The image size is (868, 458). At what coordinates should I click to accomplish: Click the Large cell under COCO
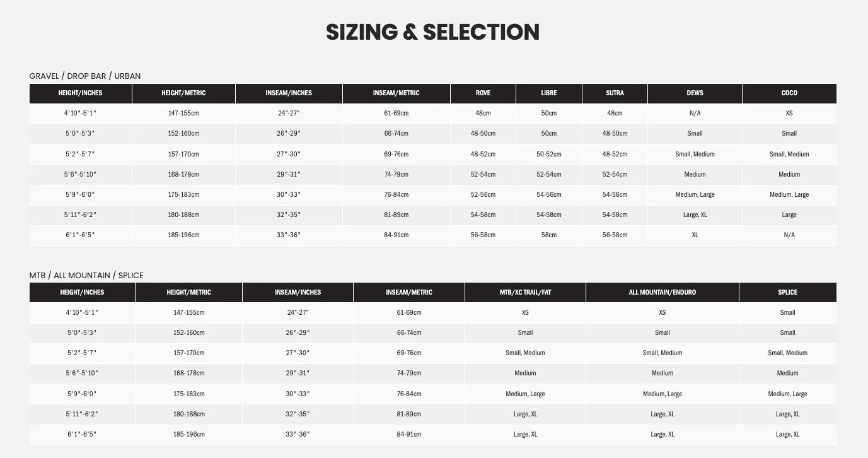click(x=789, y=214)
